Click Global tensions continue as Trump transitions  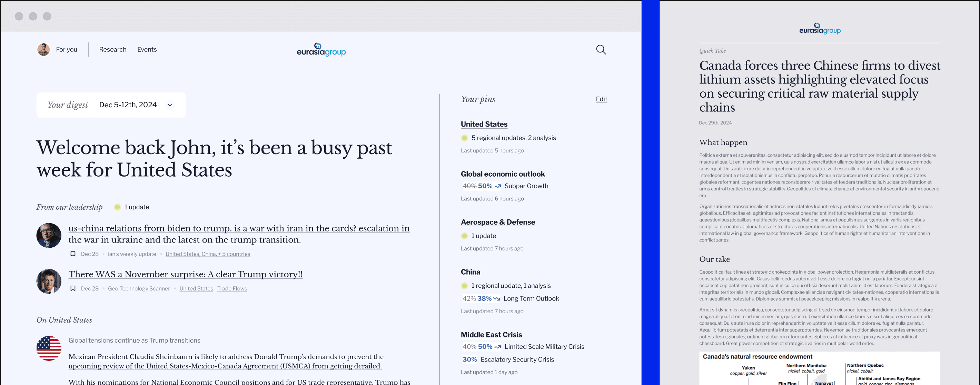[134, 340]
